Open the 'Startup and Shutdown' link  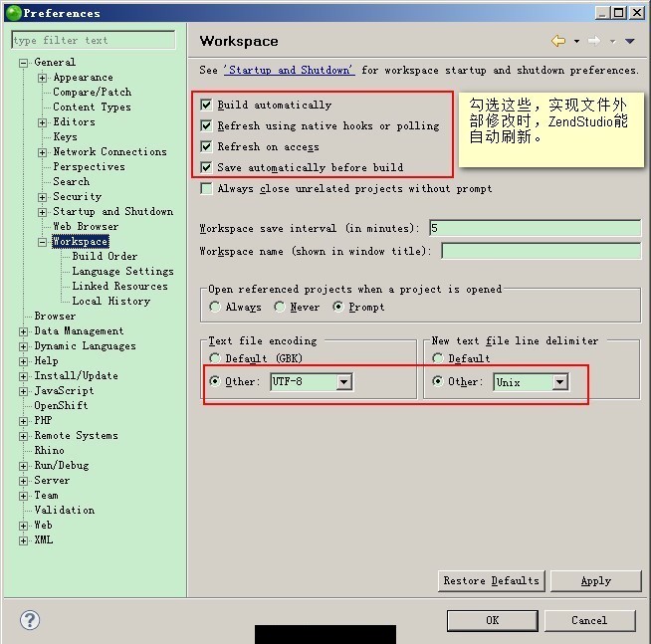pyautogui.click(x=289, y=71)
